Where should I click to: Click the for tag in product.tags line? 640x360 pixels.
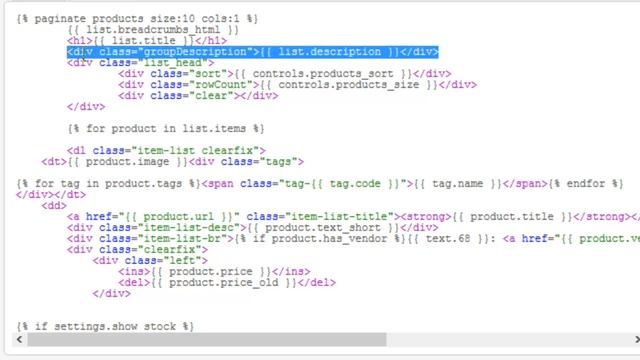[320, 184]
